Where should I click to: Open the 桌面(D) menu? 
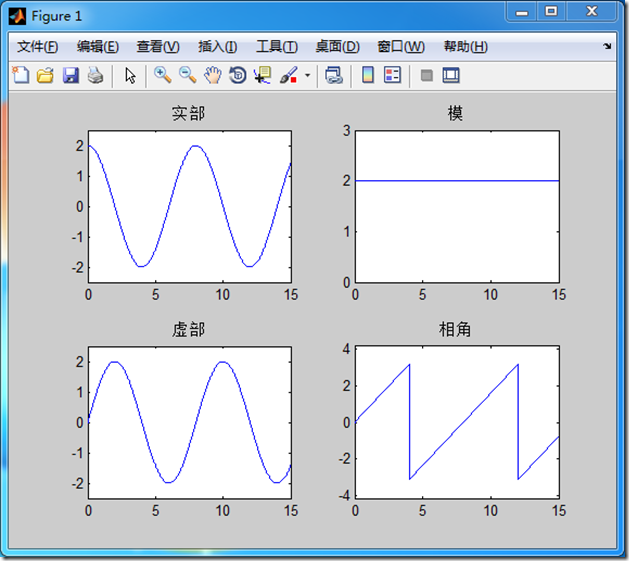337,47
